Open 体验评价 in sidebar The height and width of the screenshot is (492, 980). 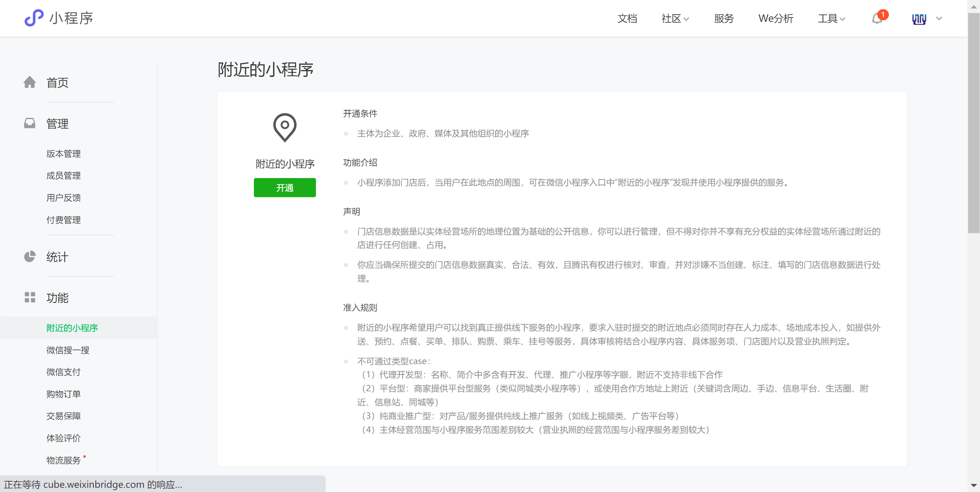[x=64, y=438]
